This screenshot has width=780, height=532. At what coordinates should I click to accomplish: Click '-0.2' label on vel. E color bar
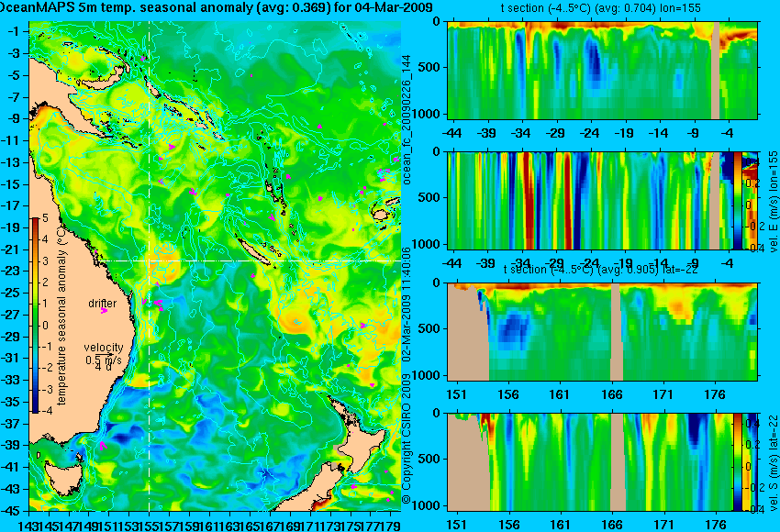[753, 226]
